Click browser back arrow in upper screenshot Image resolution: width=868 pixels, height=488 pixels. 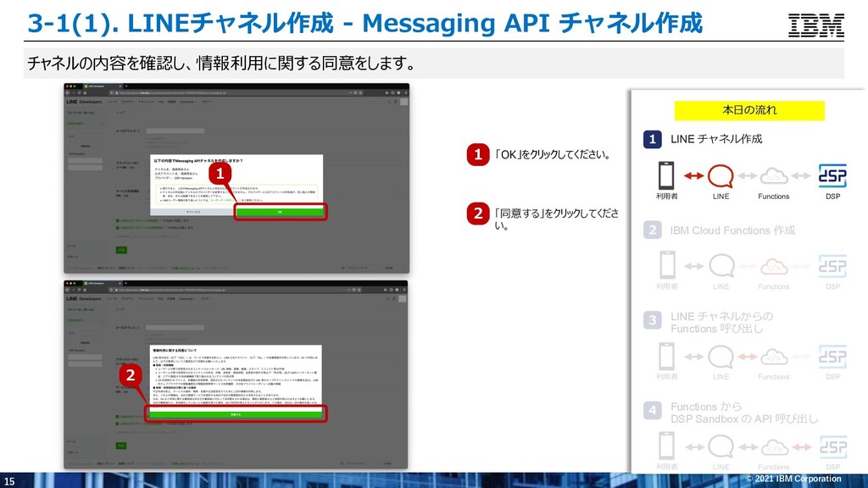[68, 93]
